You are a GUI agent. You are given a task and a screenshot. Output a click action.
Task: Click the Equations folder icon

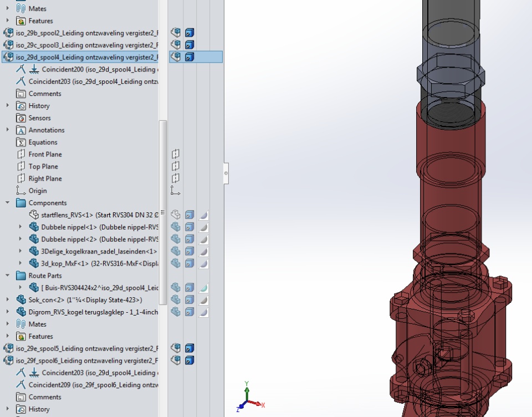coord(21,143)
